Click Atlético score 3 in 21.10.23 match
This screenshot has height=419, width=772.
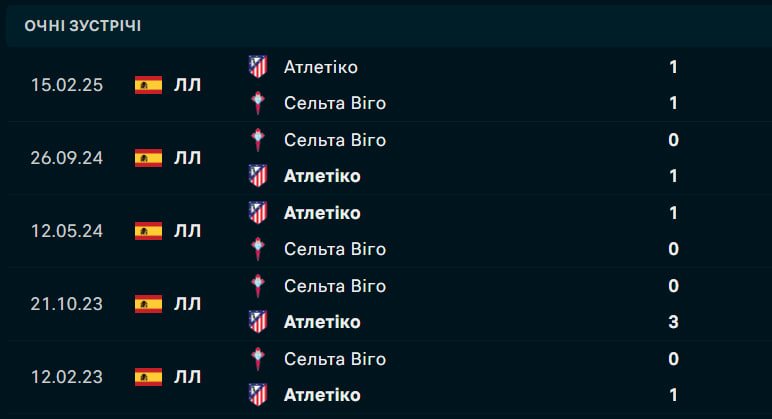(673, 322)
